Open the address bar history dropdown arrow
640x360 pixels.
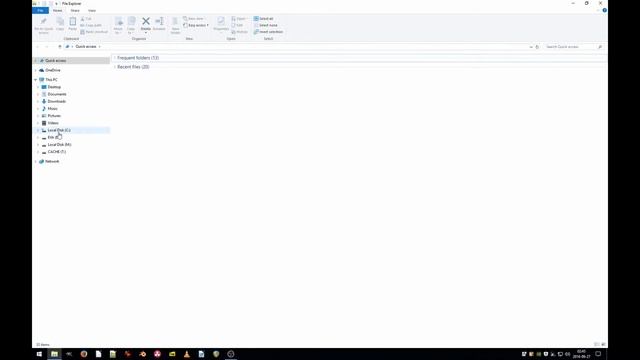point(531,47)
